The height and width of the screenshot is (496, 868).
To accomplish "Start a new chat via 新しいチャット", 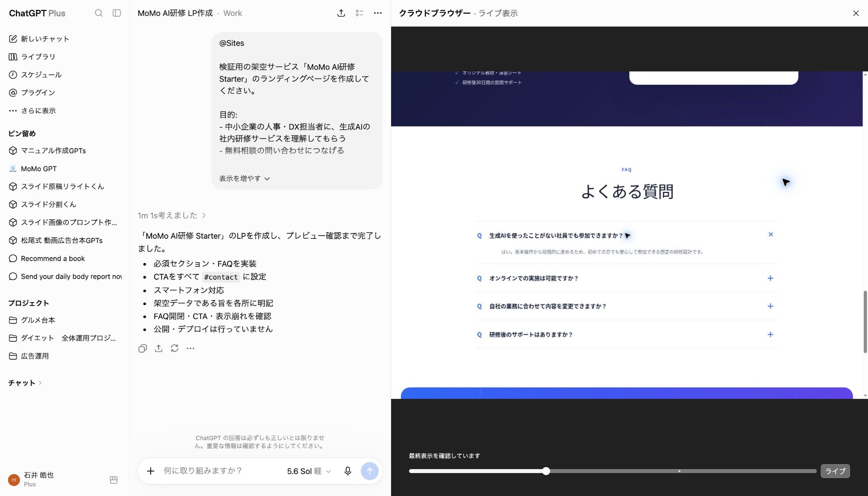I will coord(39,39).
